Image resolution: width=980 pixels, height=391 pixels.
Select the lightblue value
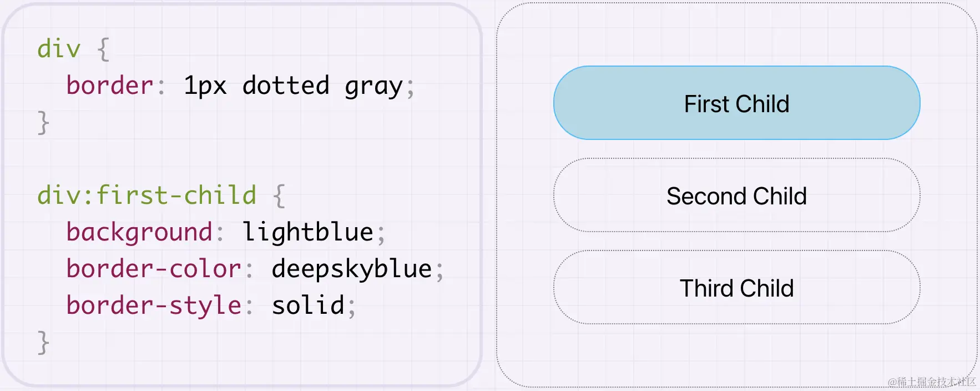click(308, 232)
